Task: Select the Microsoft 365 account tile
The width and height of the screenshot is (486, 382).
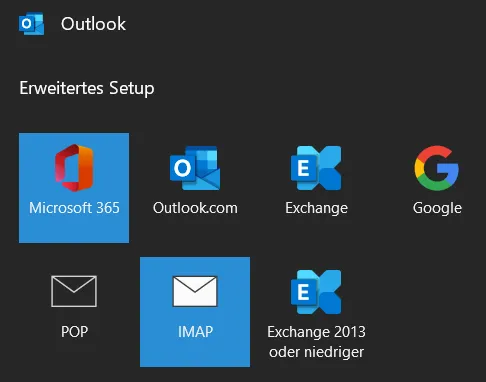Action: point(74,188)
